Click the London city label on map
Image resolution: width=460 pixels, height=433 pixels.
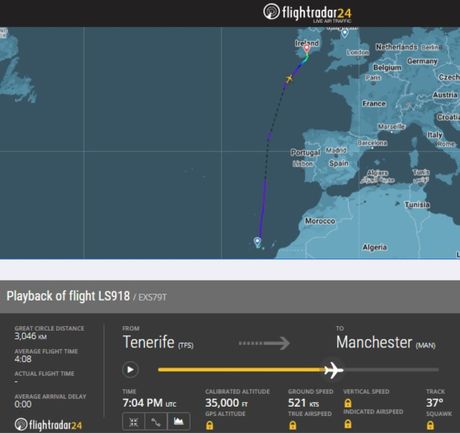(x=358, y=53)
